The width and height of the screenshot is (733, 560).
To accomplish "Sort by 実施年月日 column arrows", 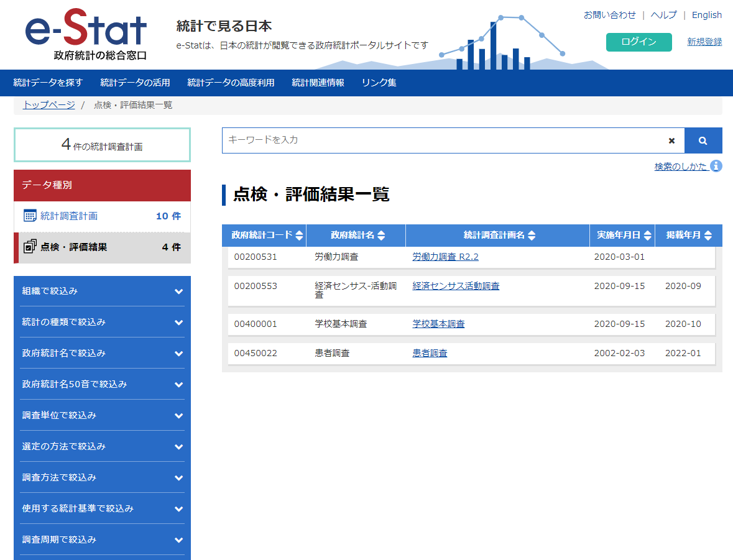I will [647, 236].
